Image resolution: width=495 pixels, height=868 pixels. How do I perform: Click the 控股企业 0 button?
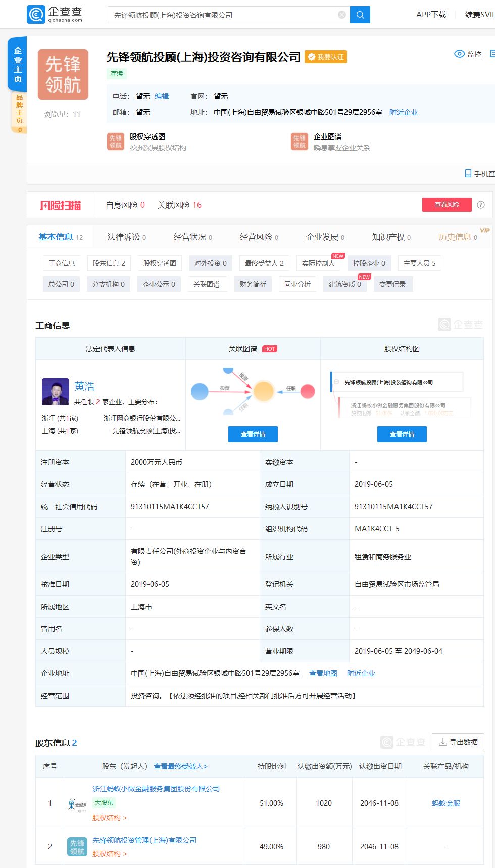coord(369,263)
